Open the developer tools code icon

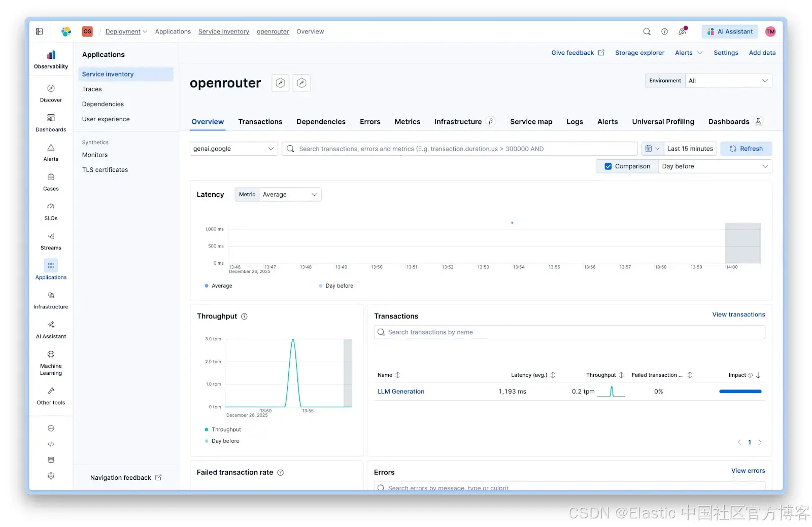51,444
